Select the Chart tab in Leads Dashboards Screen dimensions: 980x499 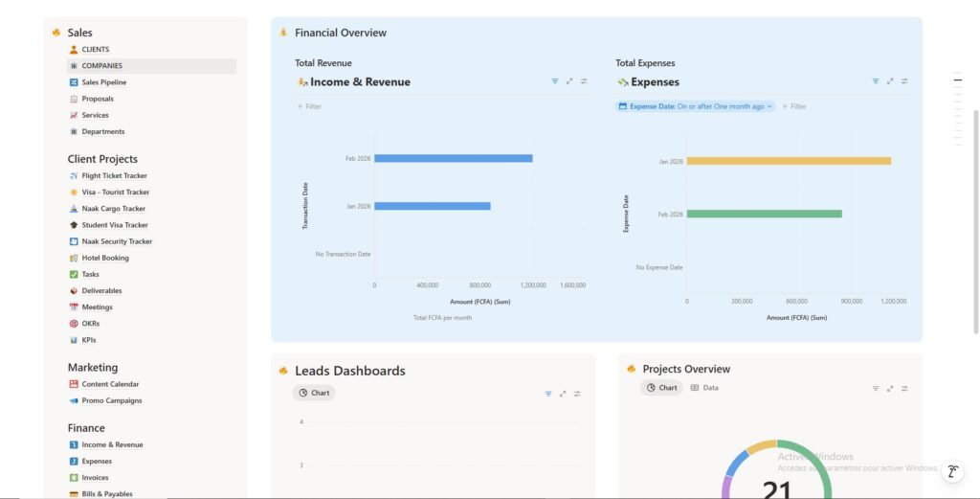pos(314,393)
